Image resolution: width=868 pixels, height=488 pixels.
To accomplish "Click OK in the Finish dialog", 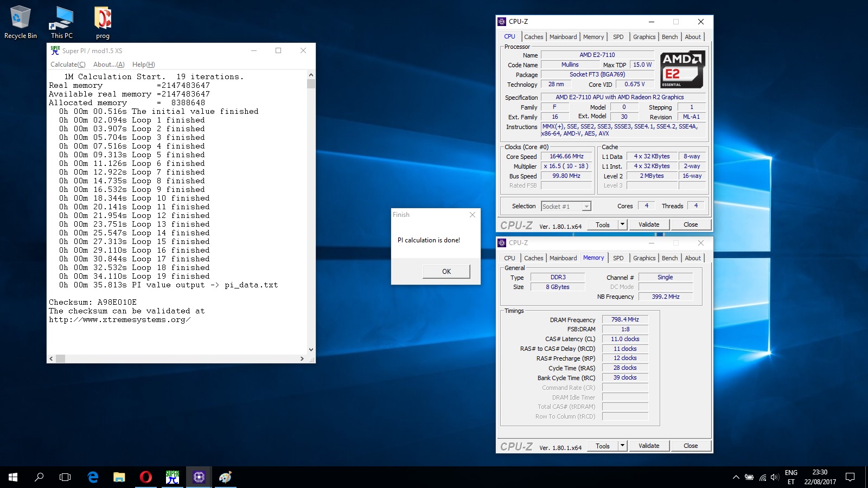I will 446,272.
